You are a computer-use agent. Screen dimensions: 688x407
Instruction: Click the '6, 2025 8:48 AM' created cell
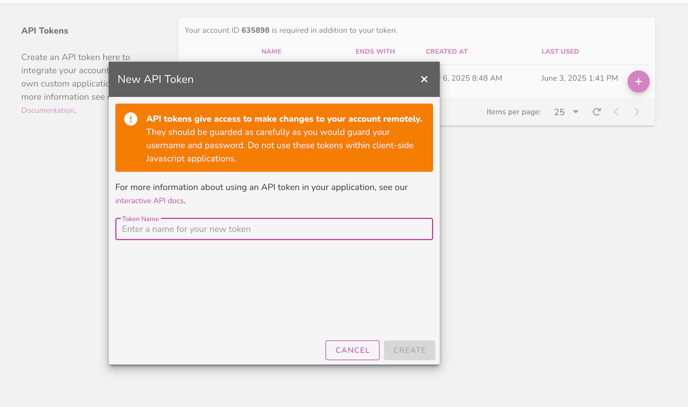coord(472,78)
